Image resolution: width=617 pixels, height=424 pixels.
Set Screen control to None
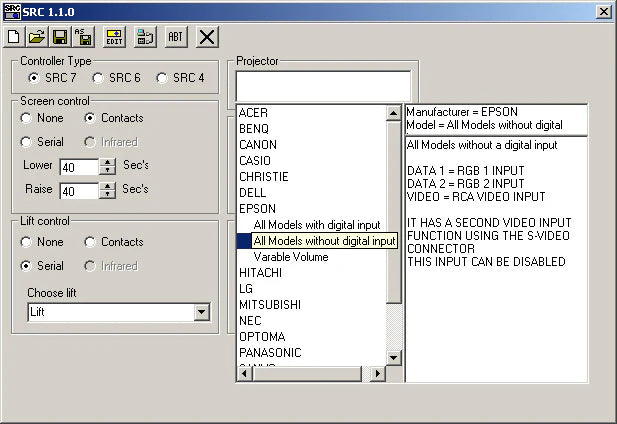click(42, 118)
